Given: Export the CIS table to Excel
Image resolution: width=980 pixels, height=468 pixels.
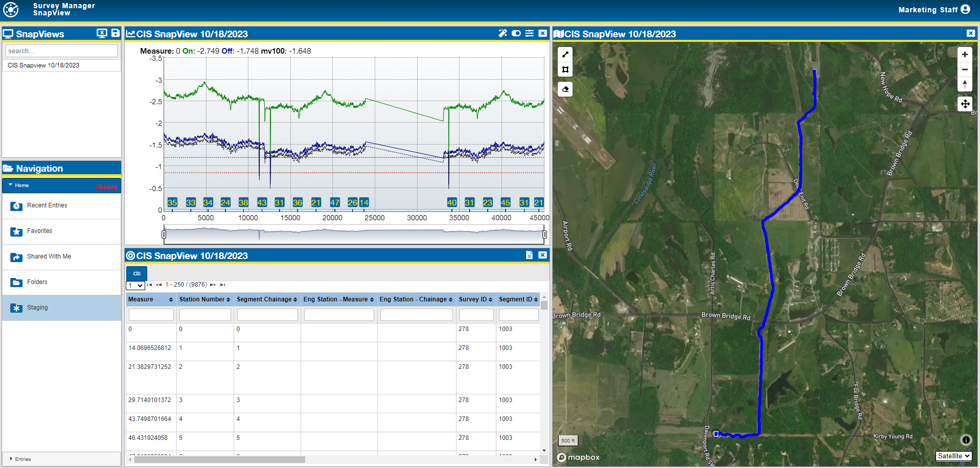Looking at the screenshot, I should tap(529, 255).
